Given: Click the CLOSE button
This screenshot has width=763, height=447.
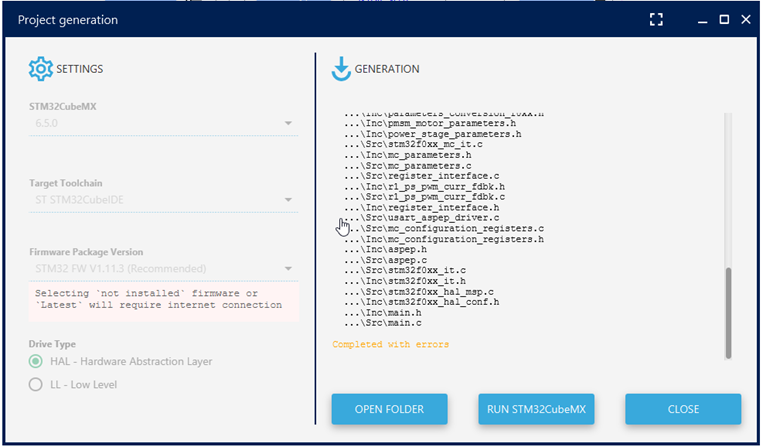Looking at the screenshot, I should click(x=683, y=409).
